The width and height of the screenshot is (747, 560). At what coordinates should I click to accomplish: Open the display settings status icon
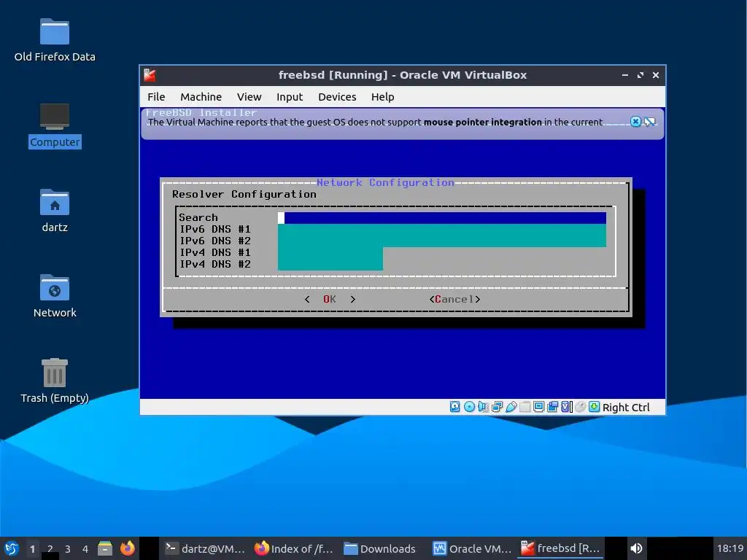coord(539,407)
